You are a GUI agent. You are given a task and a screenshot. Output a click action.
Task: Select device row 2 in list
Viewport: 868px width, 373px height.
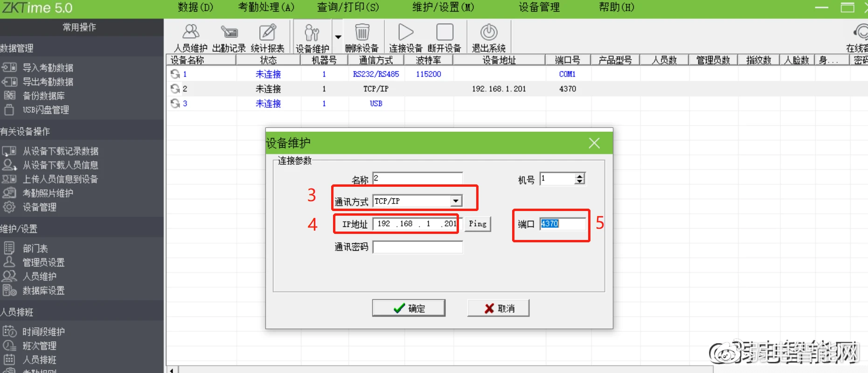tap(517, 89)
